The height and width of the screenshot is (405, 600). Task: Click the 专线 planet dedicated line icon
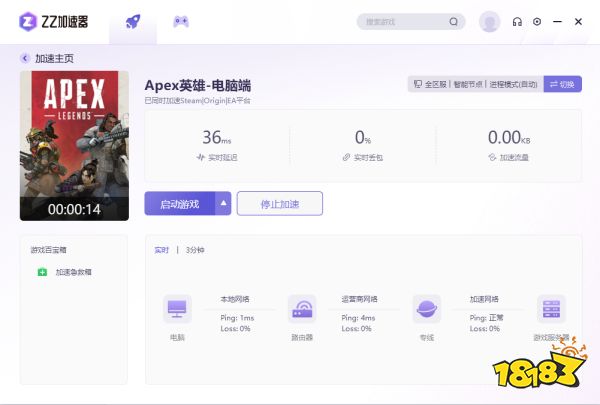click(x=427, y=309)
